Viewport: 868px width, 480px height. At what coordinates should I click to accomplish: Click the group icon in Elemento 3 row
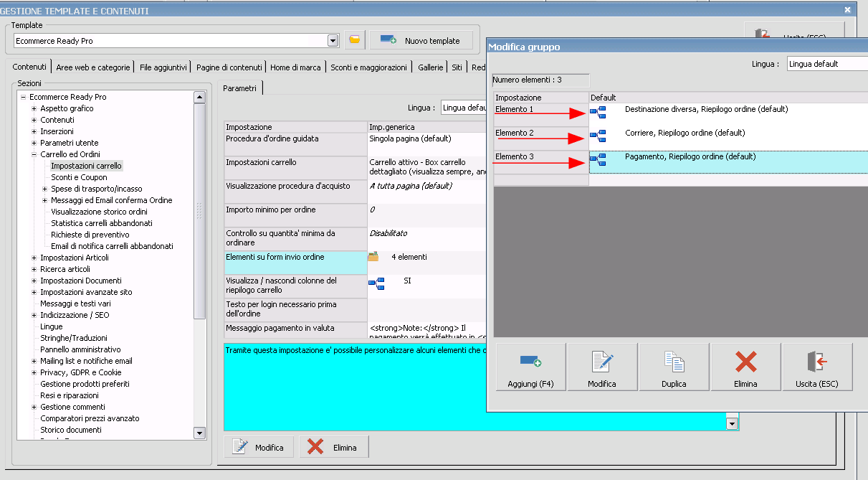point(598,159)
